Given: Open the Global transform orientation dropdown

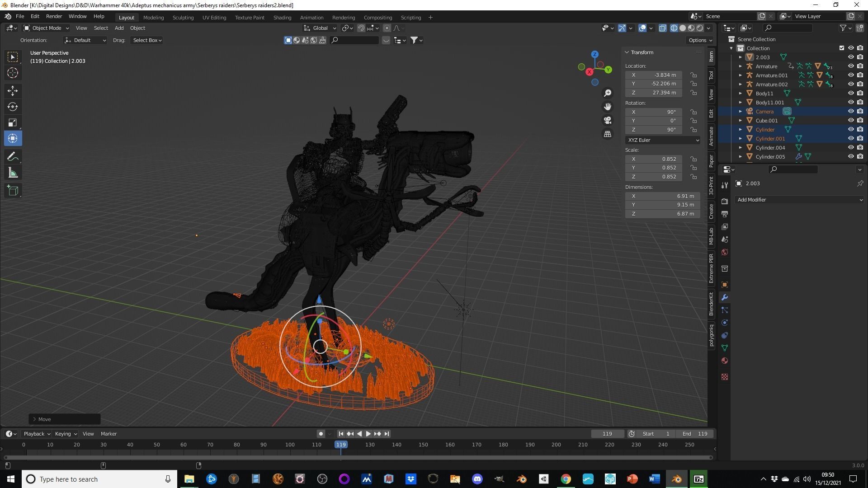Looking at the screenshot, I should click(321, 28).
